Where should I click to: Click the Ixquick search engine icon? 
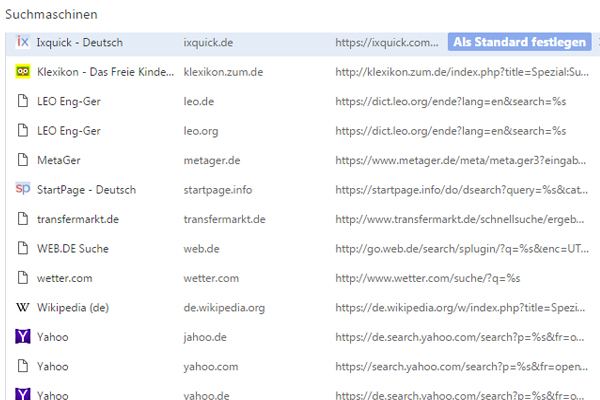pos(23,43)
